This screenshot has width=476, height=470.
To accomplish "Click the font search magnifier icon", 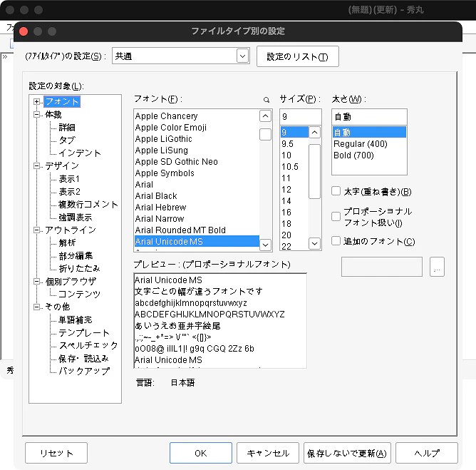I will [x=267, y=100].
